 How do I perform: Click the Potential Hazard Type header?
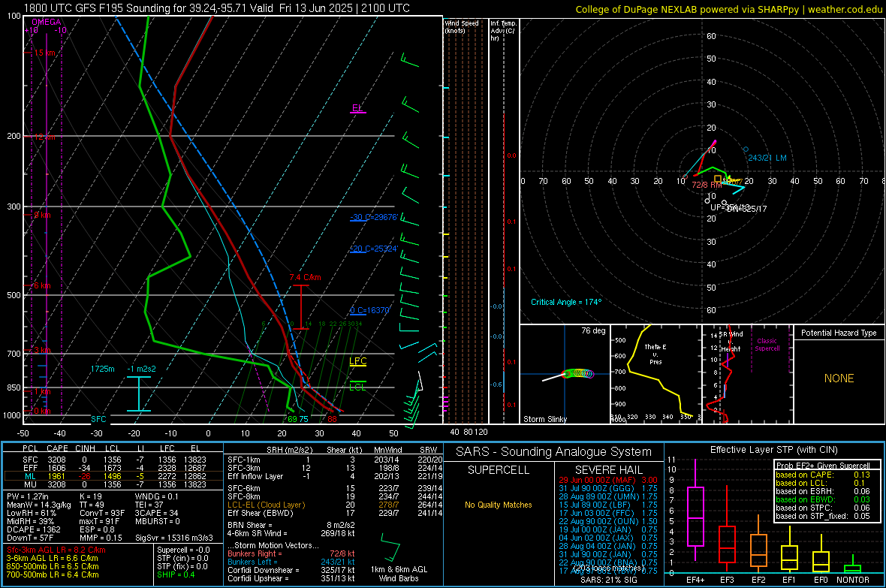pyautogui.click(x=839, y=333)
